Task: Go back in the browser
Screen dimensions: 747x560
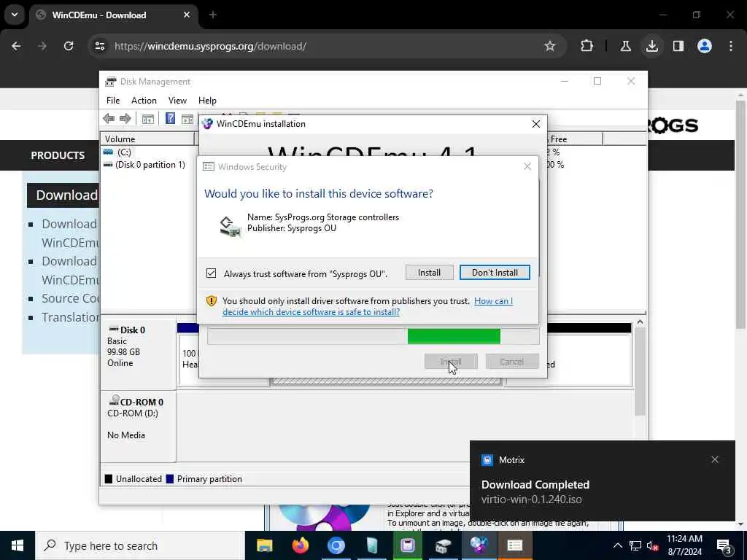Action: (16, 46)
